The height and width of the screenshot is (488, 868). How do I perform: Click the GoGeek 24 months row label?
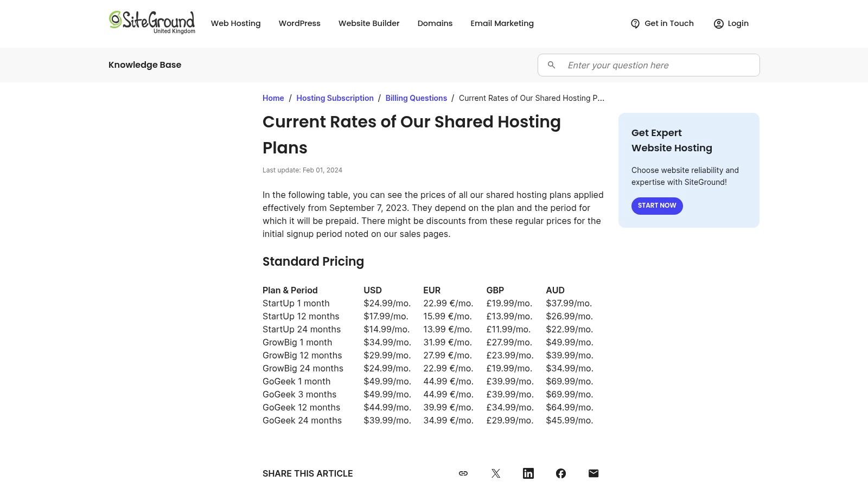pyautogui.click(x=302, y=420)
